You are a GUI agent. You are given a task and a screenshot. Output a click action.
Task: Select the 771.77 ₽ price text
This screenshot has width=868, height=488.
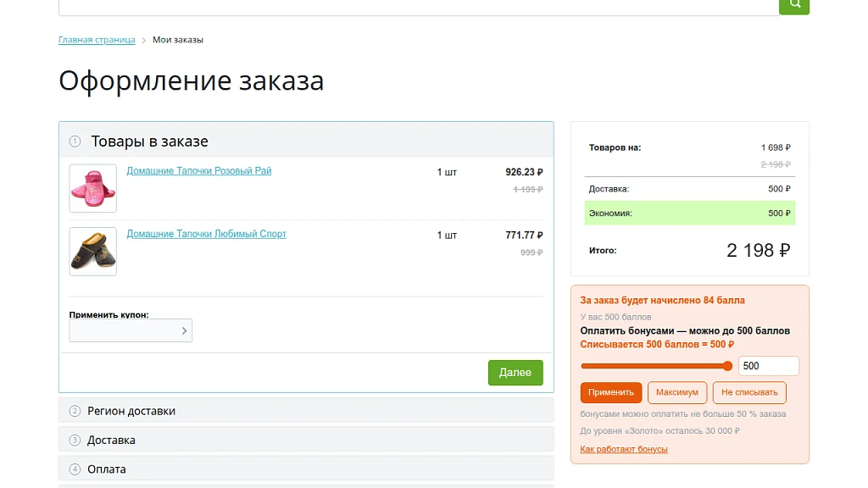point(524,236)
